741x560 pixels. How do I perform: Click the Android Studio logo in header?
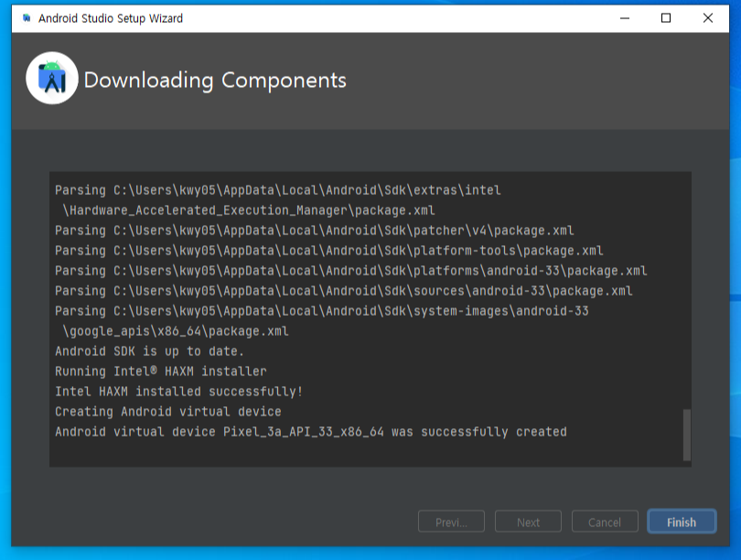pyautogui.click(x=52, y=78)
